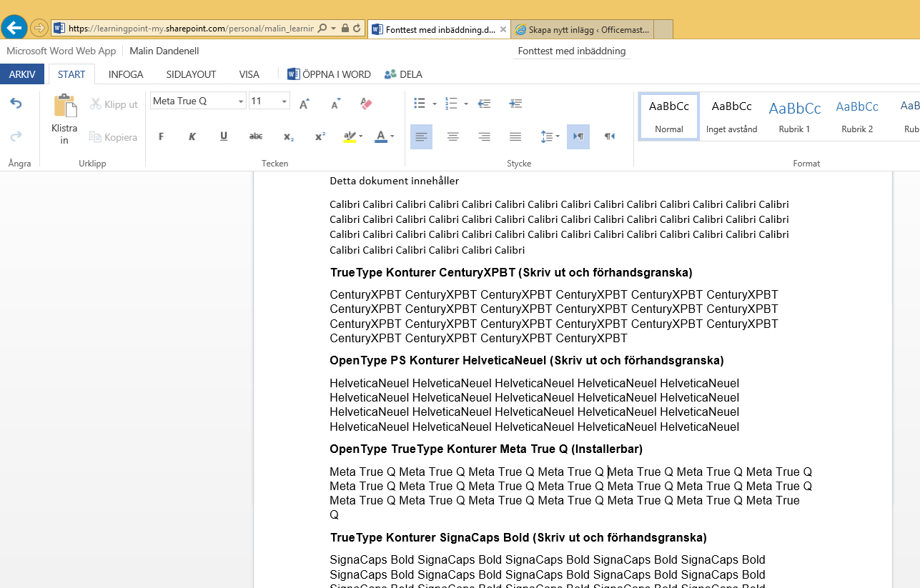Screen dimensions: 920x588
Task: Align text right
Action: pyautogui.click(x=484, y=136)
